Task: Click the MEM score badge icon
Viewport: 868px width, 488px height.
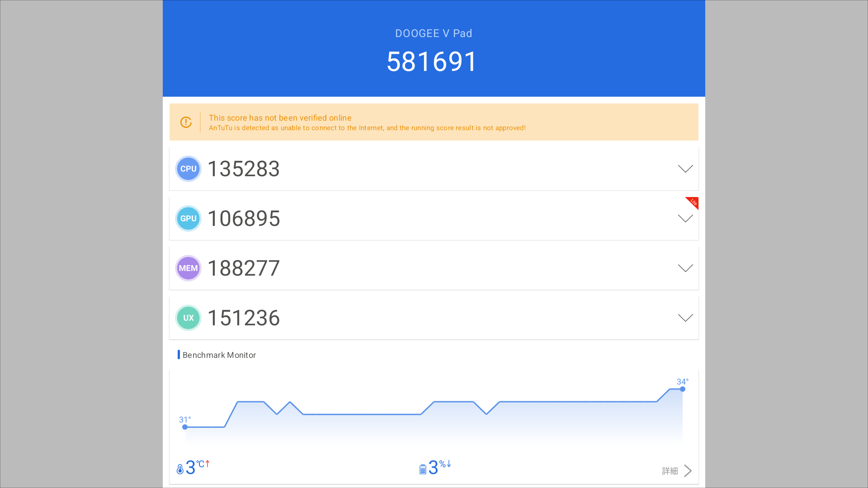Action: (188, 268)
